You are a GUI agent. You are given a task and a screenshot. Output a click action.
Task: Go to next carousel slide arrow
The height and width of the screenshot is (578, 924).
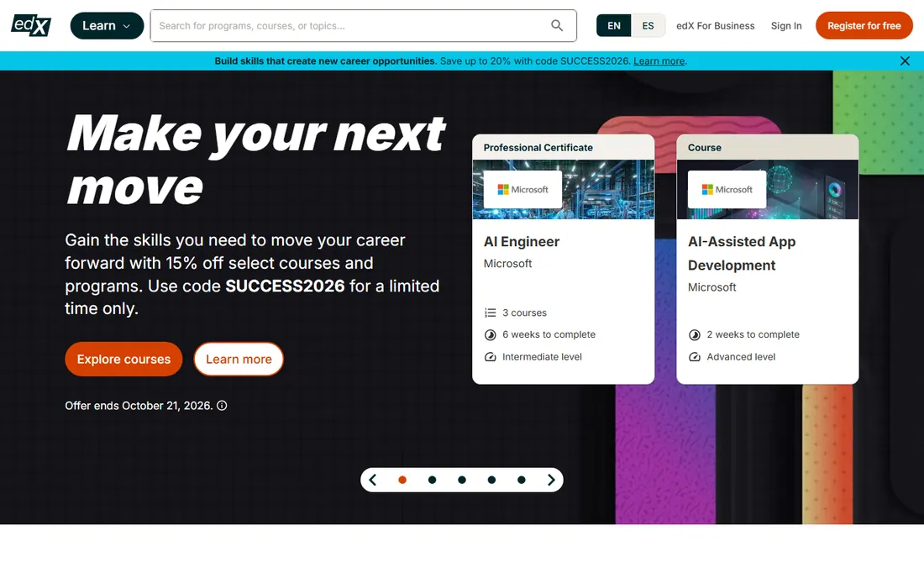click(551, 480)
